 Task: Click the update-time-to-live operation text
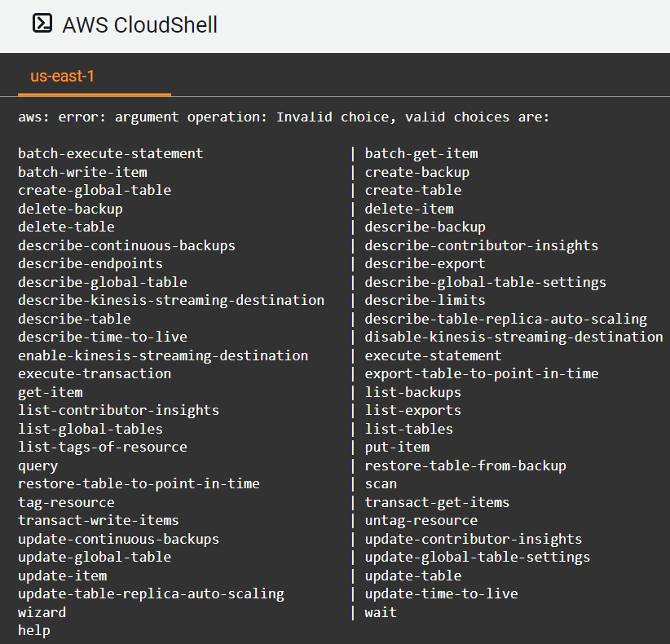[441, 594]
